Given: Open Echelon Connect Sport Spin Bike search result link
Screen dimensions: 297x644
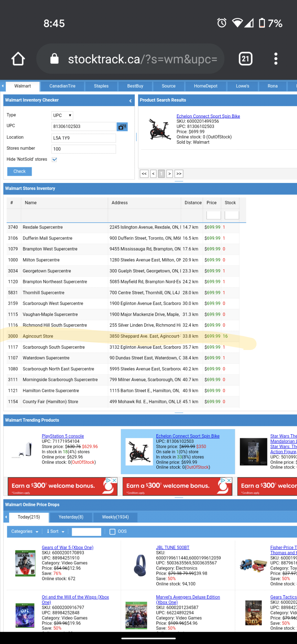Looking at the screenshot, I should click(208, 116).
